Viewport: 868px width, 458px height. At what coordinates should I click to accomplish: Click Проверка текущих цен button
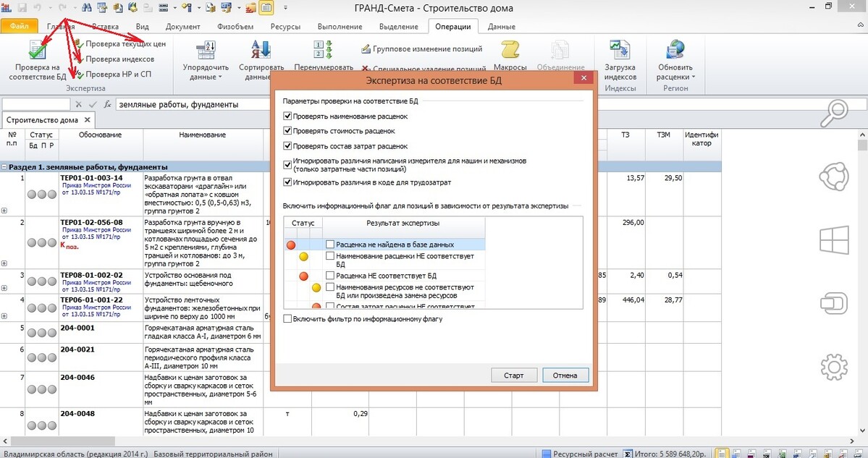tap(121, 43)
